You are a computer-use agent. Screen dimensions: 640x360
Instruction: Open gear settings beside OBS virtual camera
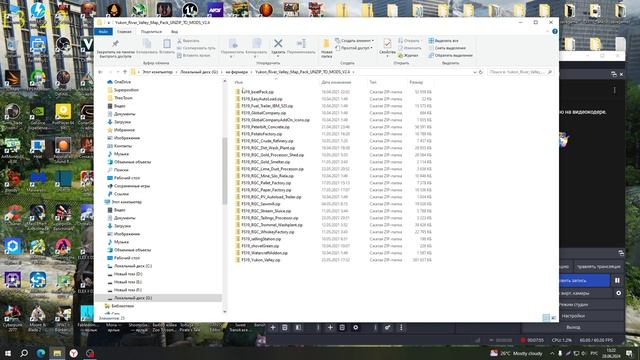click(618, 293)
